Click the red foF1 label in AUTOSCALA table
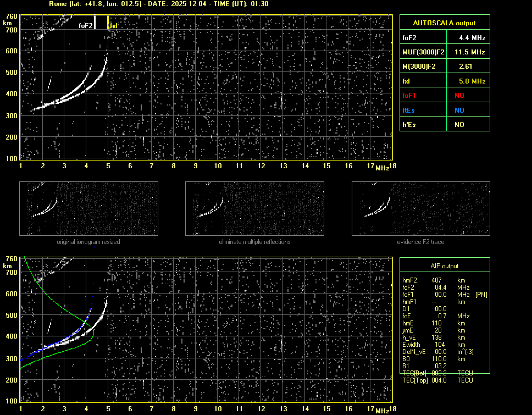 point(411,96)
